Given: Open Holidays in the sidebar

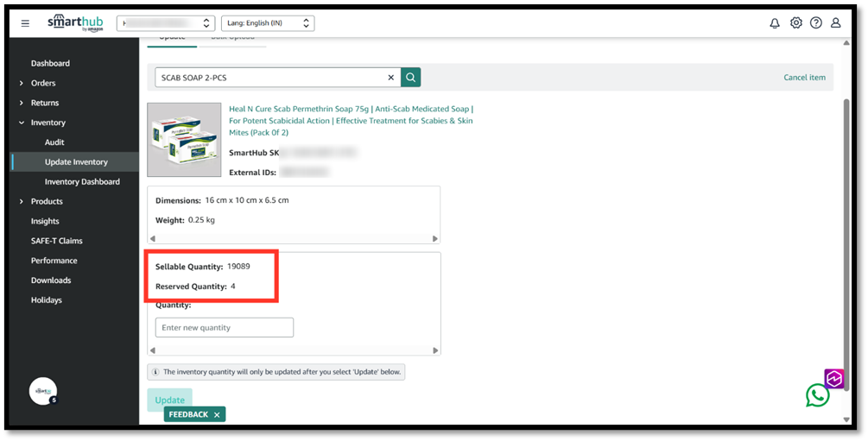Looking at the screenshot, I should click(x=47, y=300).
